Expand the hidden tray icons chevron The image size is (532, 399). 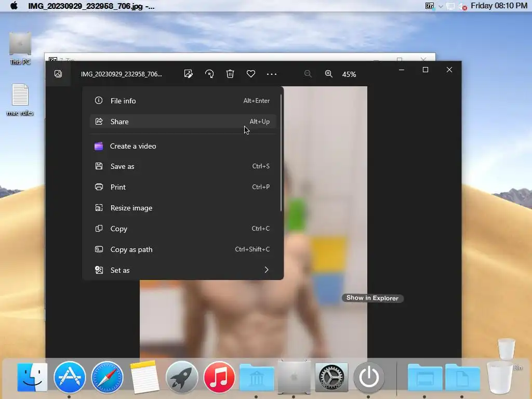pos(441,6)
